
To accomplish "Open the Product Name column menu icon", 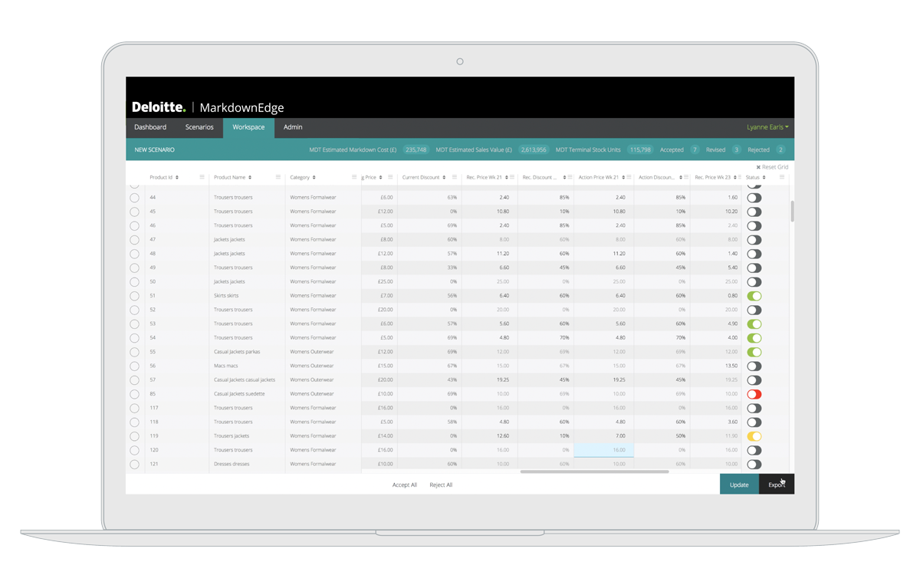I will (278, 177).
